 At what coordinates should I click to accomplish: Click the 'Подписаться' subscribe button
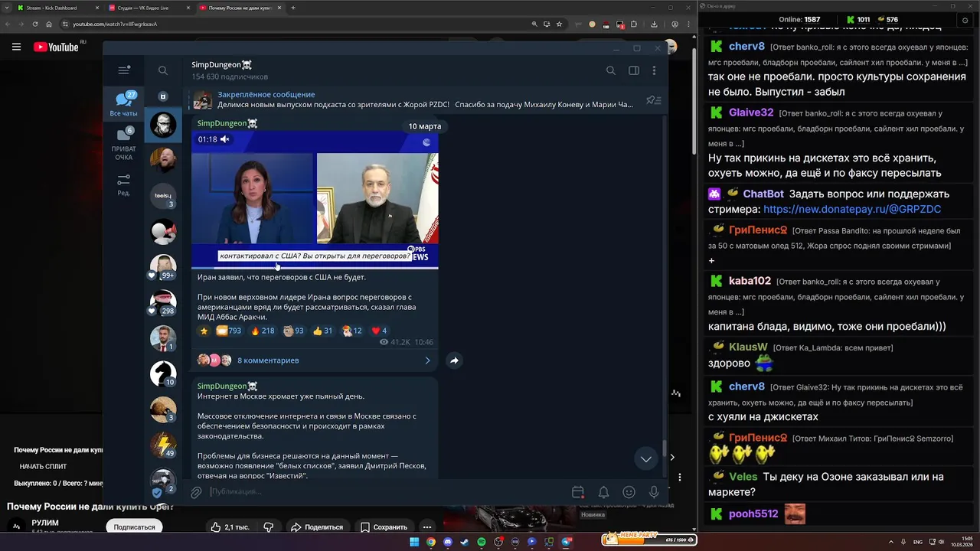point(134,527)
